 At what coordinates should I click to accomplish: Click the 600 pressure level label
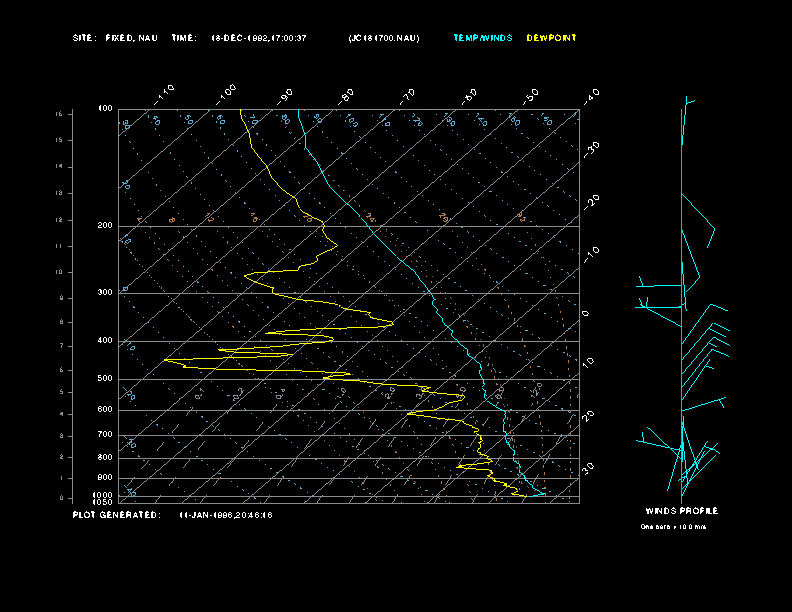105,410
